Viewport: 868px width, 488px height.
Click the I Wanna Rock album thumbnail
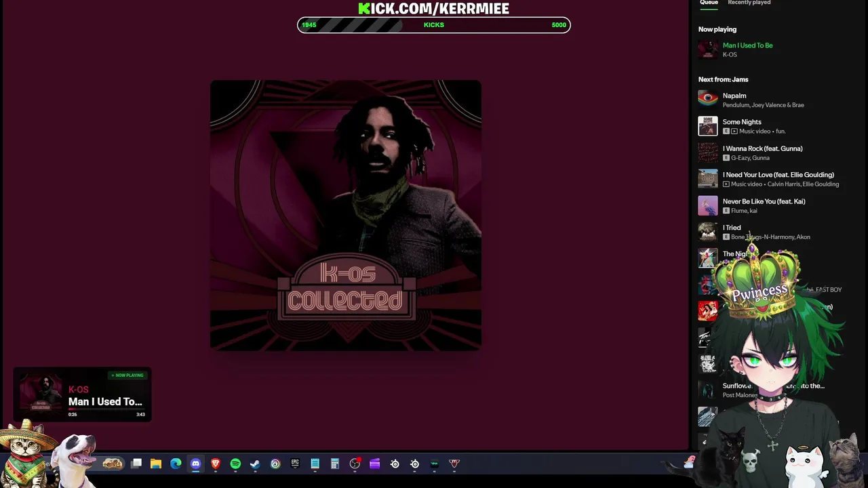tap(708, 152)
